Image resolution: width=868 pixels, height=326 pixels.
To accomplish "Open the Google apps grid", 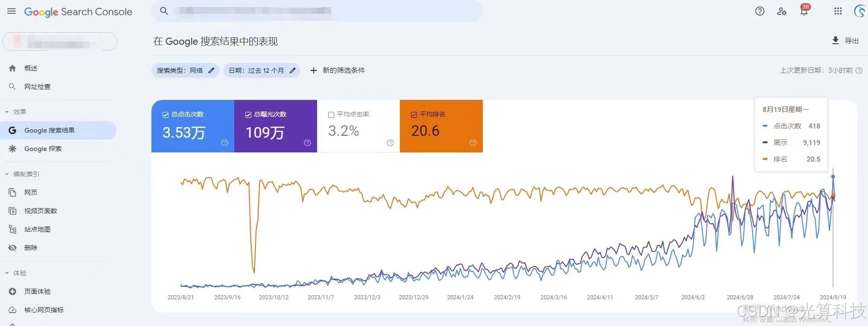I will tap(838, 11).
